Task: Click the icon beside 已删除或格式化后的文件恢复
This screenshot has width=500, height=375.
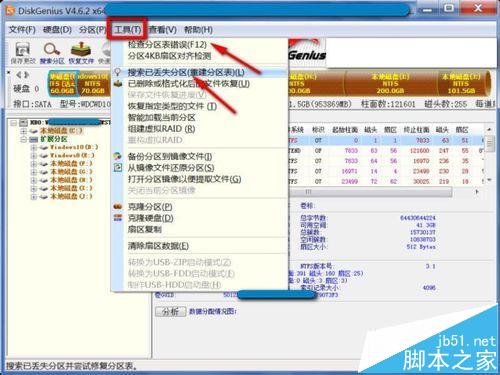Action: point(117,84)
